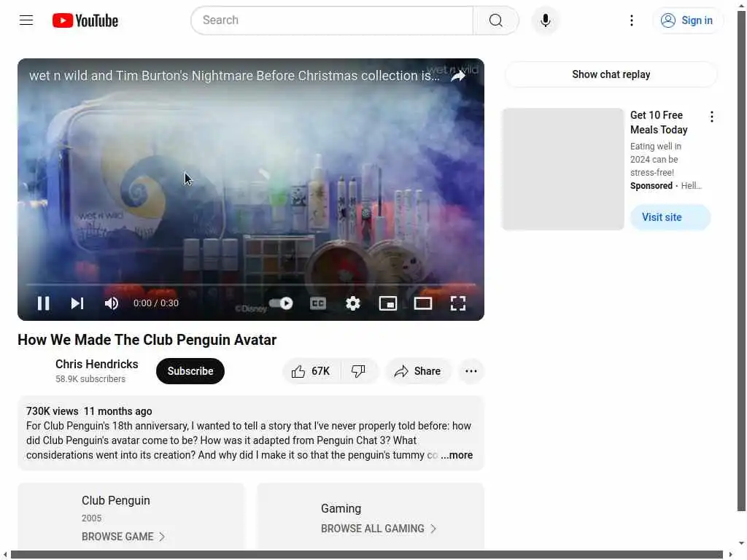Skip to next video

click(x=77, y=303)
